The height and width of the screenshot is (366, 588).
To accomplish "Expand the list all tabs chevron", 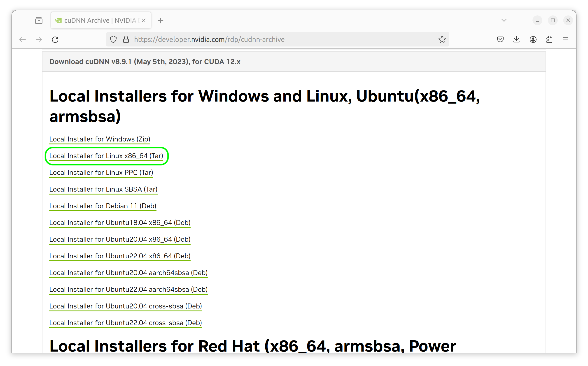I will click(504, 20).
